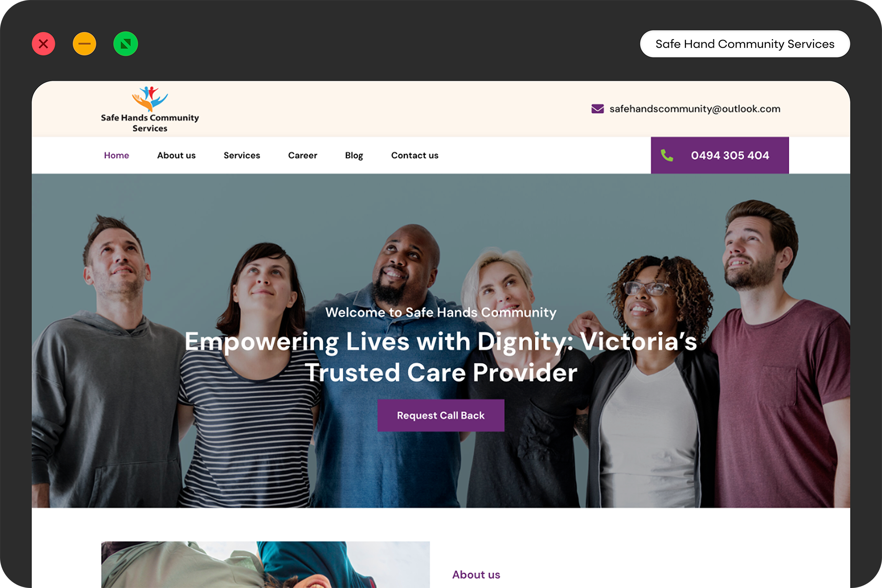The width and height of the screenshot is (882, 588).
Task: Click the purple About us section heading
Action: (x=476, y=575)
